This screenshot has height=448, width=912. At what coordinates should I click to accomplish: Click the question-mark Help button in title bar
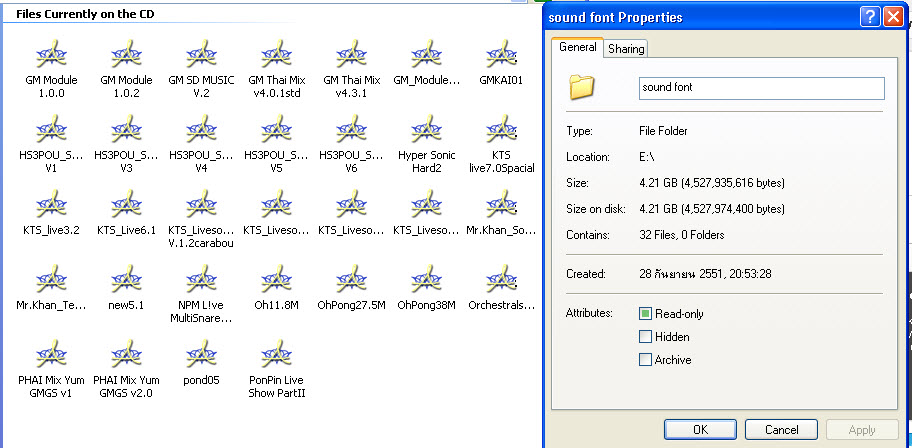[870, 17]
